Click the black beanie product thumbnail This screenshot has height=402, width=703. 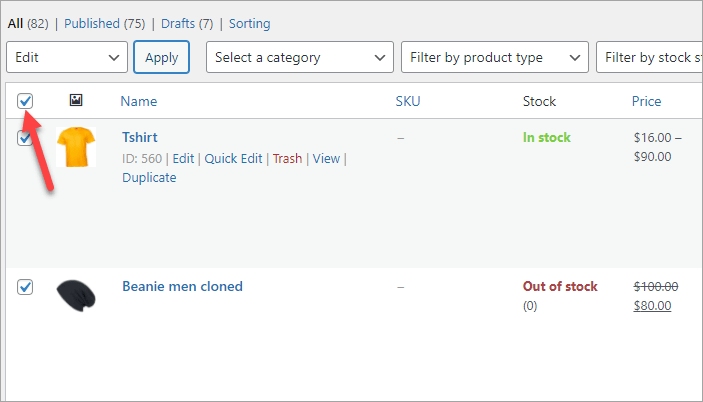(75, 296)
